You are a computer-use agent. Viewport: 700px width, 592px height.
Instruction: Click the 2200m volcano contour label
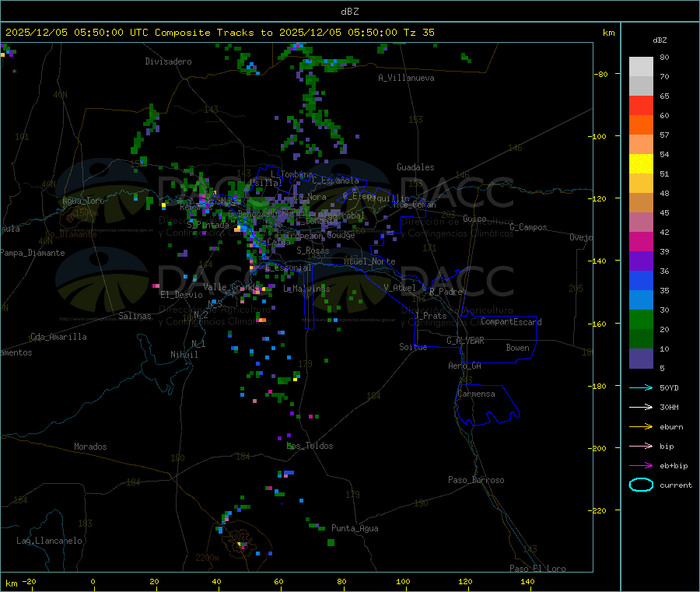207,558
